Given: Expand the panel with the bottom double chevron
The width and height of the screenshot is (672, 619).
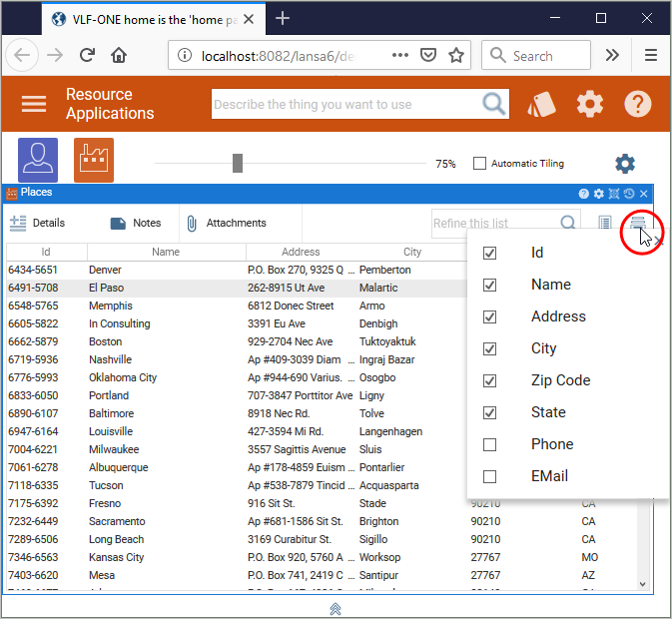Looking at the screenshot, I should pos(336,608).
